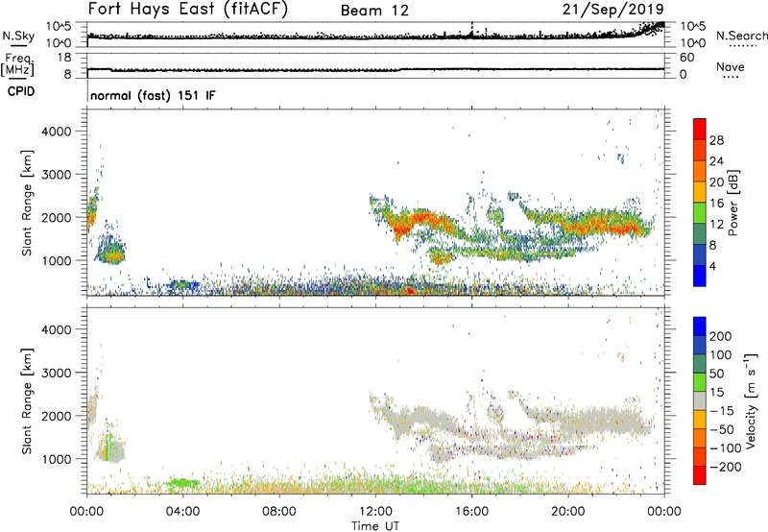768x532 pixels.
Task: Click the 'Nave' legend label
Action: (731, 67)
